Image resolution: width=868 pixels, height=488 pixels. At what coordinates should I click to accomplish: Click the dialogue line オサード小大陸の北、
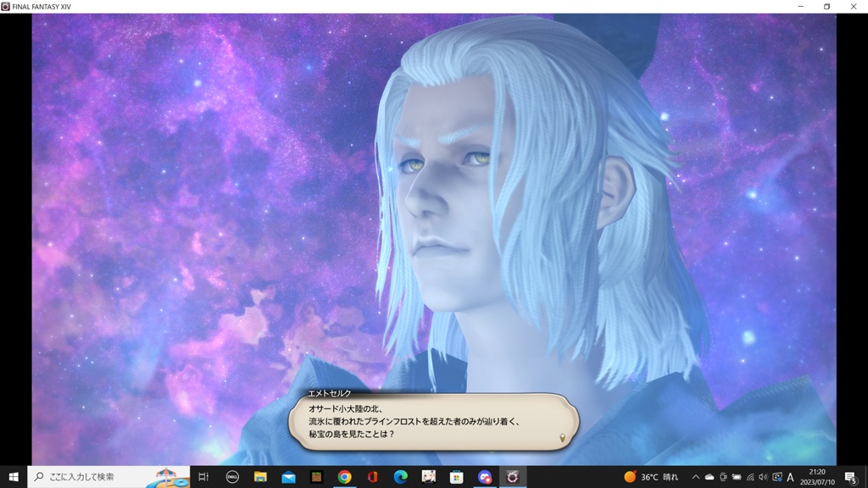[346, 409]
